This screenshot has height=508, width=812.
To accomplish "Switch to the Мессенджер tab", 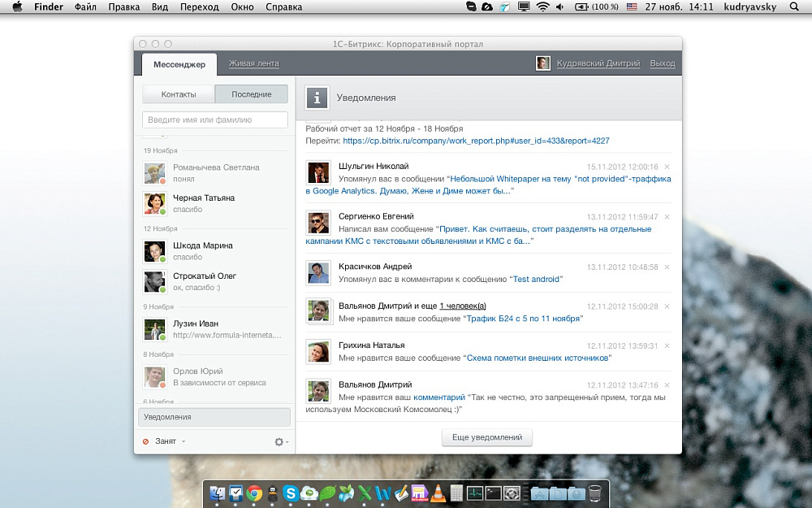I will click(179, 64).
